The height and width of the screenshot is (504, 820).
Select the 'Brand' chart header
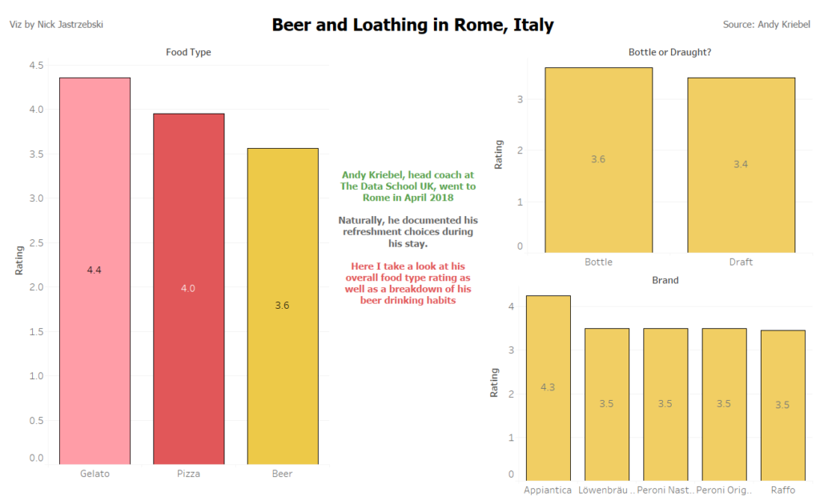(665, 280)
